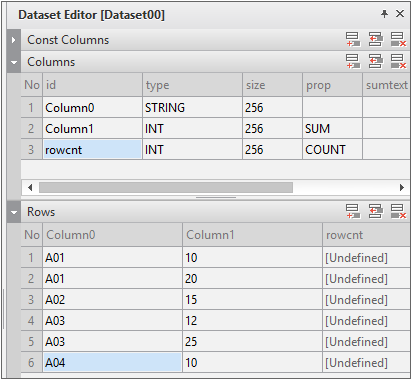411x379 pixels.
Task: Click delete icon in Const Columns header
Action: pos(398,40)
